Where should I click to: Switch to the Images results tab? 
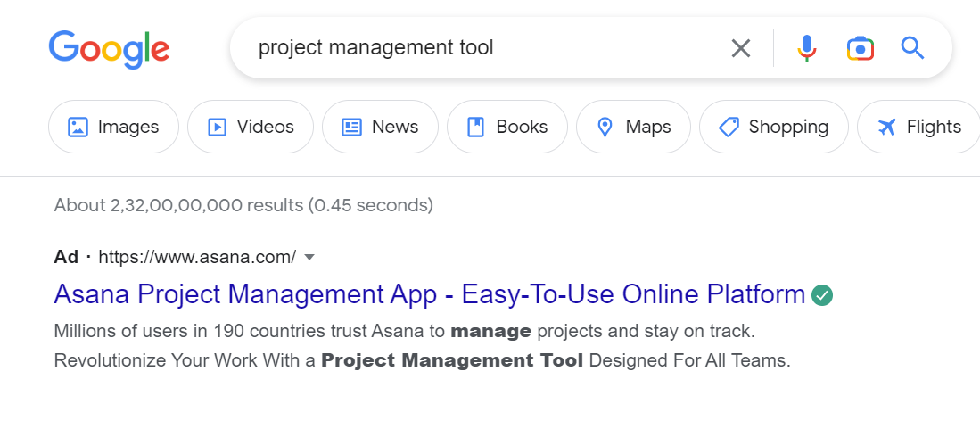point(113,127)
